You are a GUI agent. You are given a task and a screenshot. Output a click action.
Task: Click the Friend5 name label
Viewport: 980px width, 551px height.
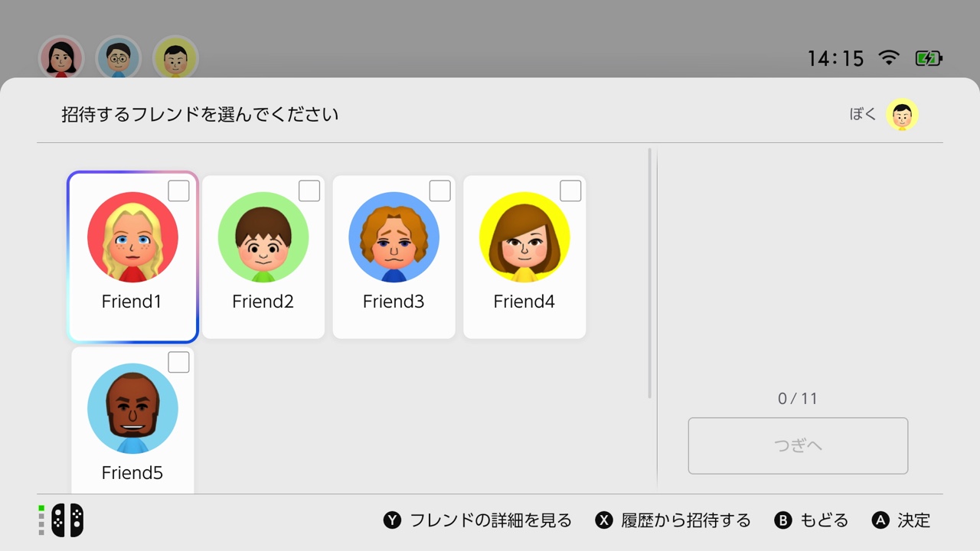(x=132, y=473)
